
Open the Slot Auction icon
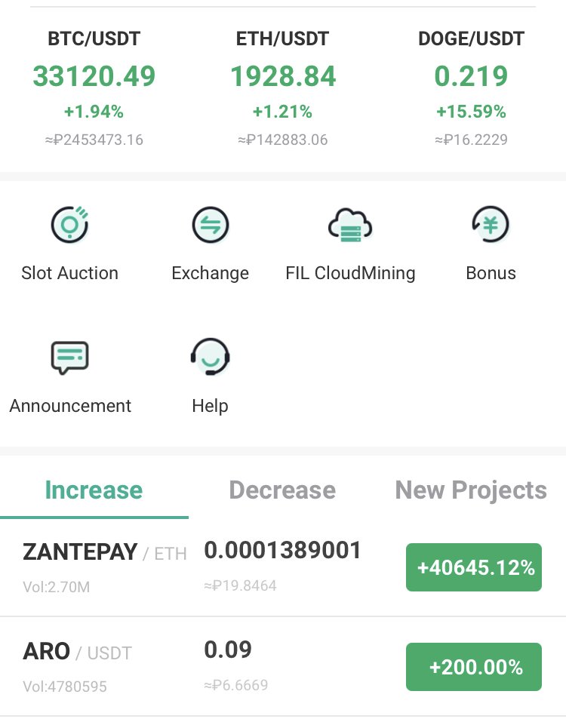pyautogui.click(x=69, y=225)
